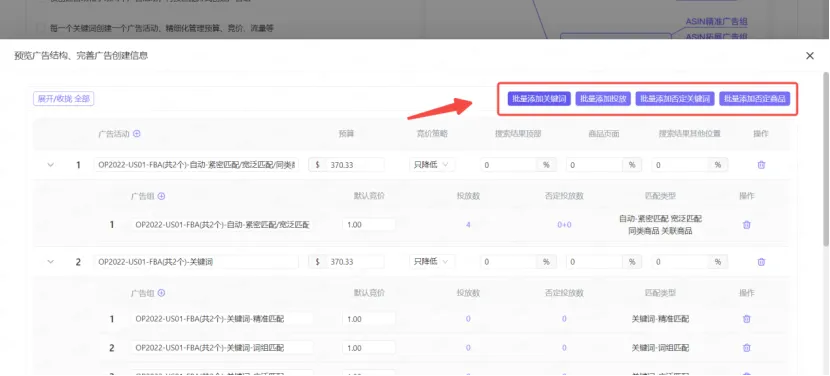Image resolution: width=830 pixels, height=376 pixels.
Task: Open 只降低 bidding strategy dropdown for campaign 1
Action: 431,165
